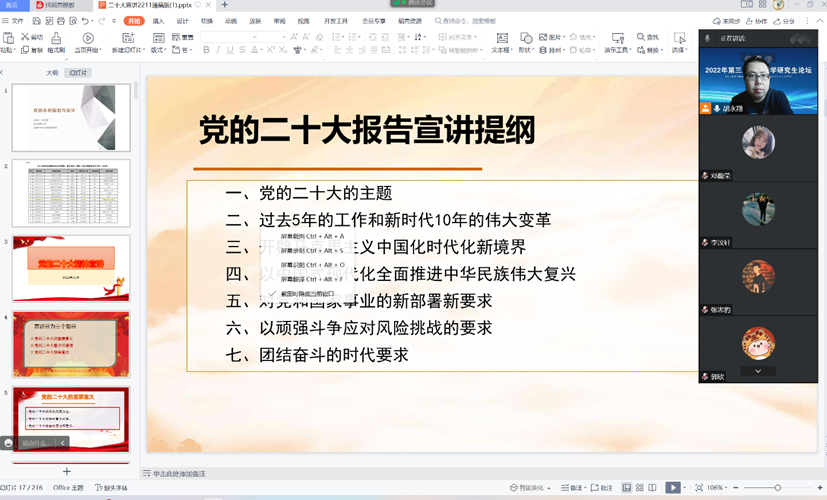
Task: Click the New Slide (新建幻灯片) icon
Action: click(126, 41)
